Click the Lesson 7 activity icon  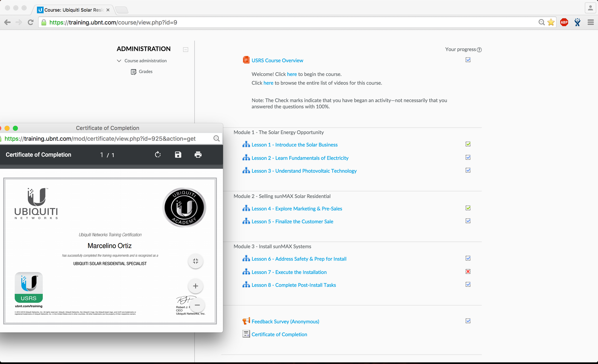coord(246,272)
